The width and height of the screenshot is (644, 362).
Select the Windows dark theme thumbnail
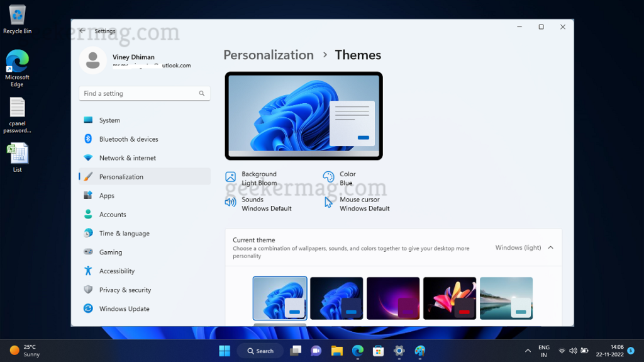(336, 298)
